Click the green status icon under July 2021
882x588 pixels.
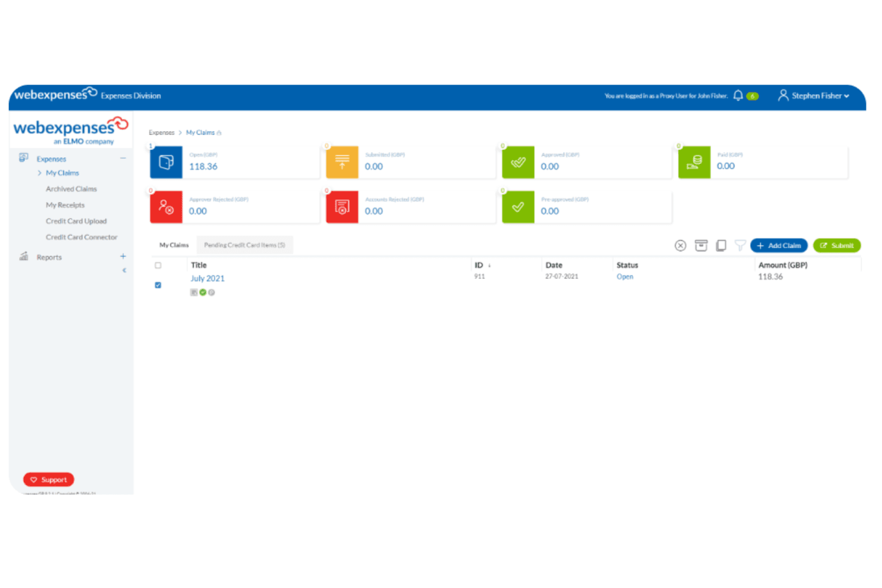tap(203, 293)
